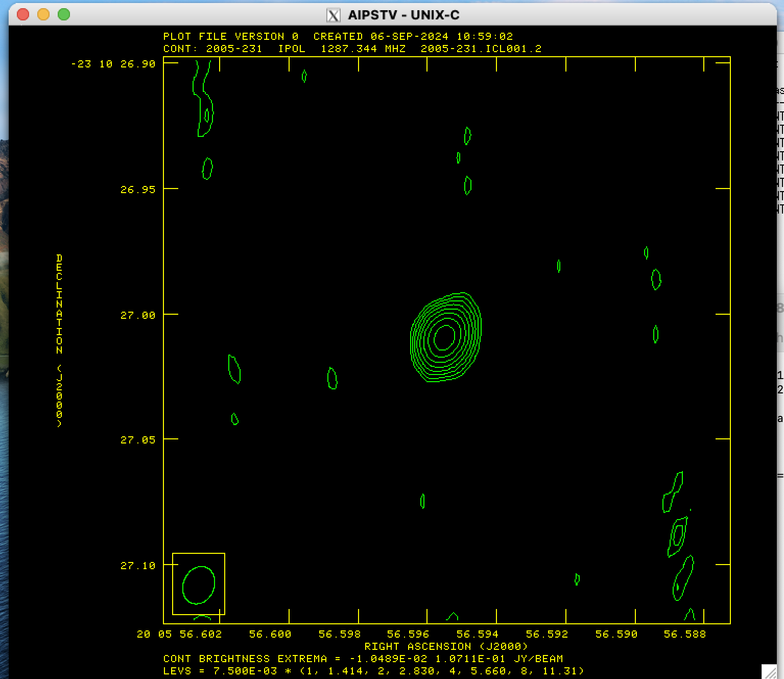Viewport: 784px width, 679px height.
Task: Close the AIPSTV window with the red button
Action: point(23,14)
